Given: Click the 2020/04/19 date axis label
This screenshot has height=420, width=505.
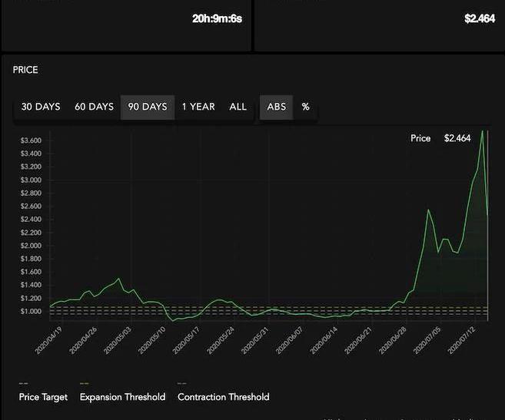Looking at the screenshot, I should [46, 339].
